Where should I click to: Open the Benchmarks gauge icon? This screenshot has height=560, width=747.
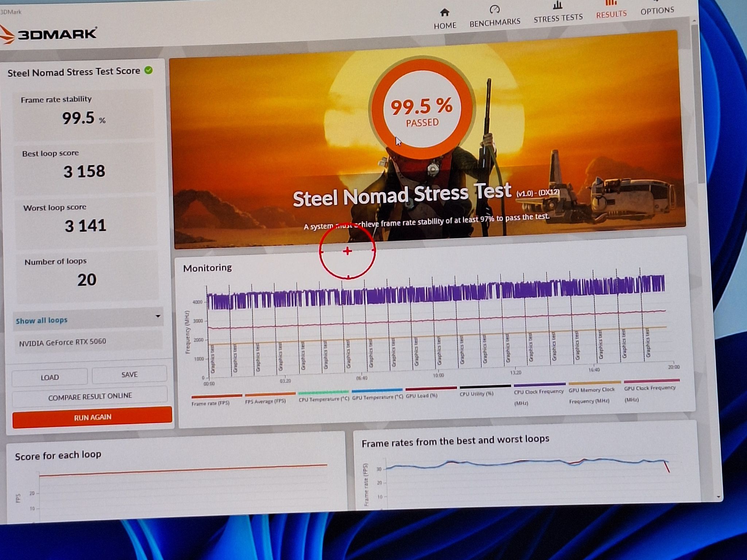tap(494, 9)
